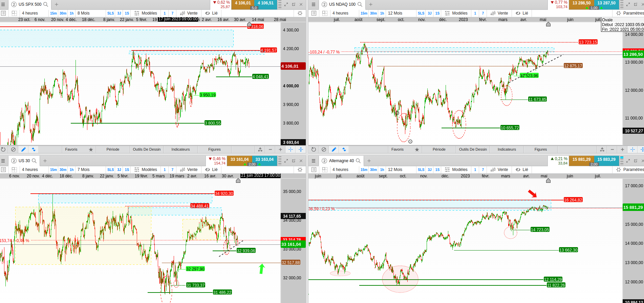Viewport: 644px width, 303px height.
Task: Click the 13 286,50 sell price button for NDAQ 100
Action: click(x=581, y=5)
